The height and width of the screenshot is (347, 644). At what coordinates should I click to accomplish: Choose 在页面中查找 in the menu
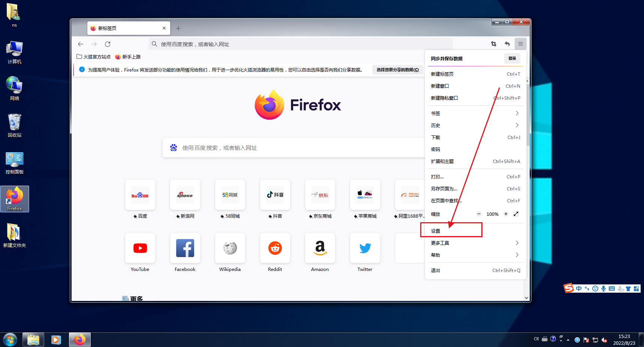475,200
